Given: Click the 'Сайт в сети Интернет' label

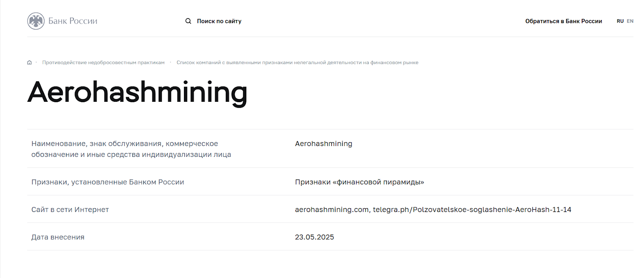Looking at the screenshot, I should point(70,210).
